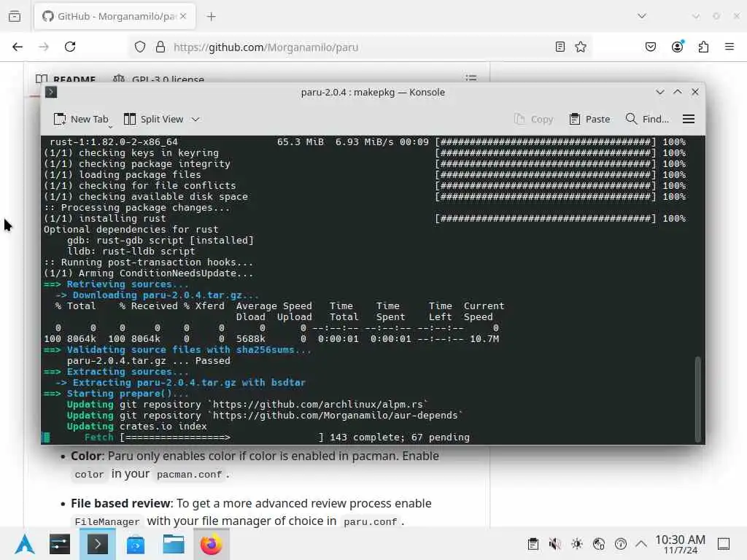The width and height of the screenshot is (747, 560).
Task: Open updates notifier tray icon
Action: (621, 544)
